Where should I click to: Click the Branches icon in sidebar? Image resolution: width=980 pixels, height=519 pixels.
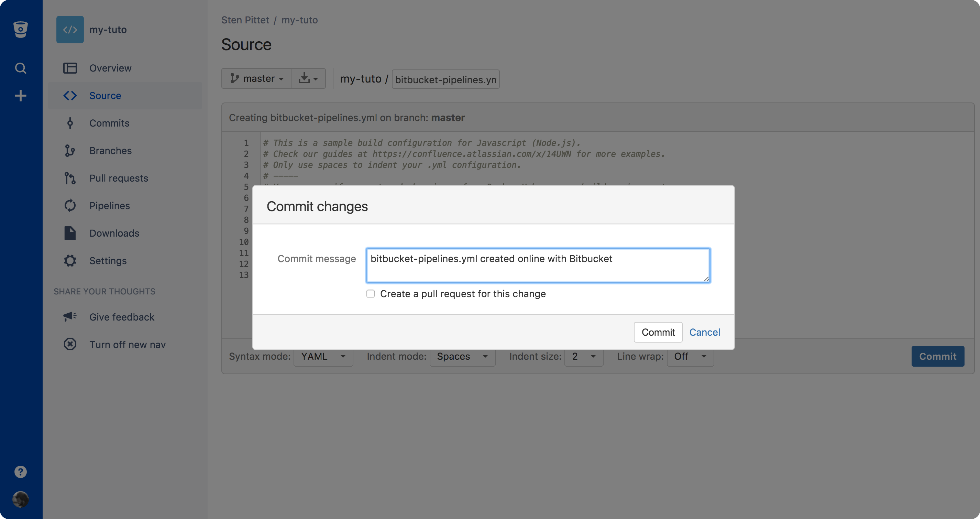69,149
